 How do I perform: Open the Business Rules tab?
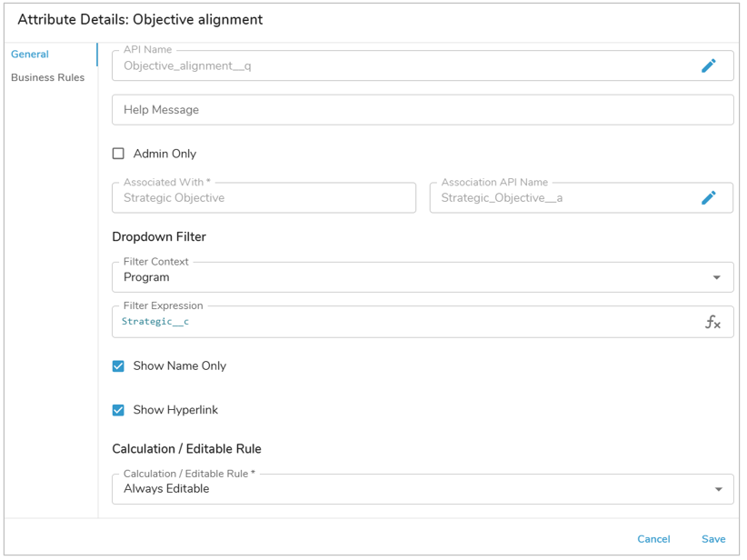pos(47,77)
